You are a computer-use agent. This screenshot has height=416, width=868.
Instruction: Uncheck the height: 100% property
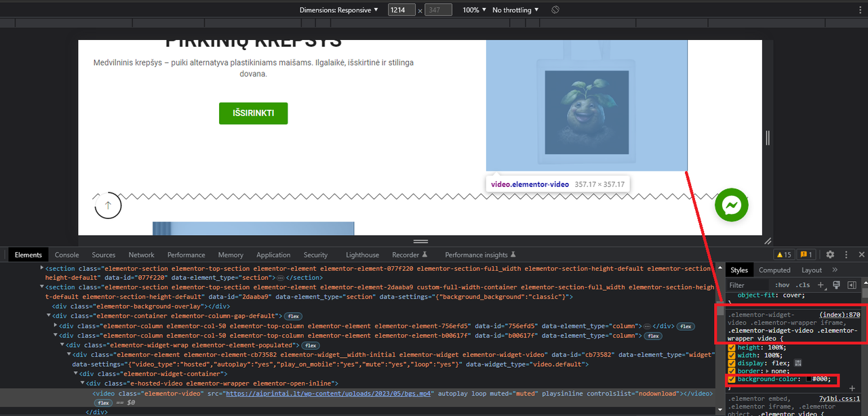732,348
